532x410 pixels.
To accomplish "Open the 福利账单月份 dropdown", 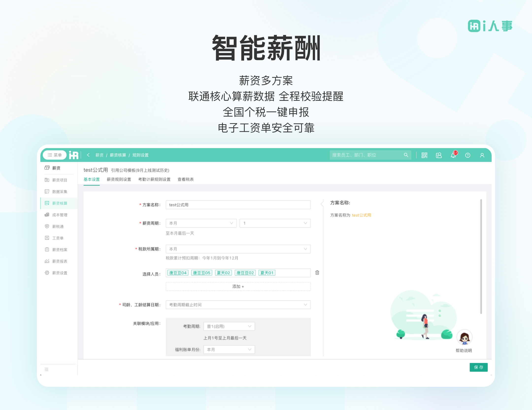I will click(x=229, y=350).
